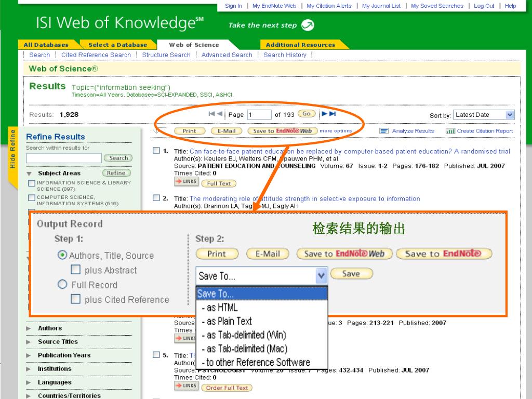Choose 'as Tab-delimited (Mac)' save option
This screenshot has width=532, height=399.
(x=262, y=349)
